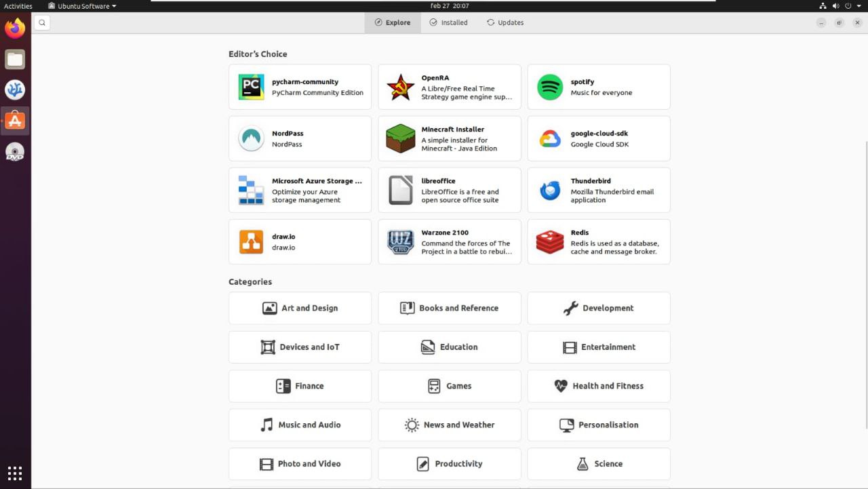Click the OpenRA star icon

(400, 87)
